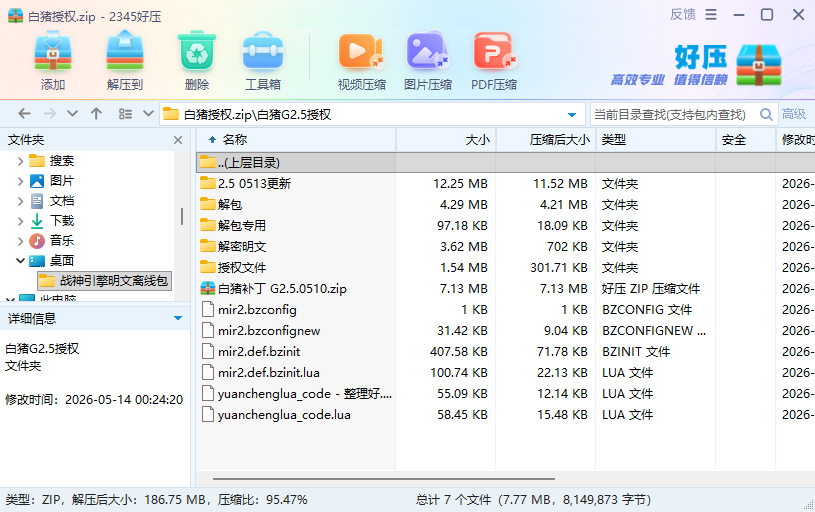This screenshot has width=815, height=512.
Task: Close the 文件夹 folder panel
Action: pyautogui.click(x=178, y=140)
